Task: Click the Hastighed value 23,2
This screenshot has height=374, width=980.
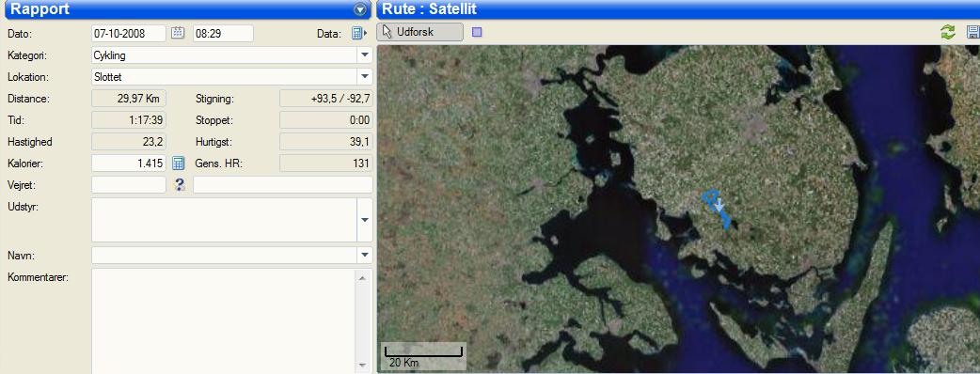Action: pos(129,142)
